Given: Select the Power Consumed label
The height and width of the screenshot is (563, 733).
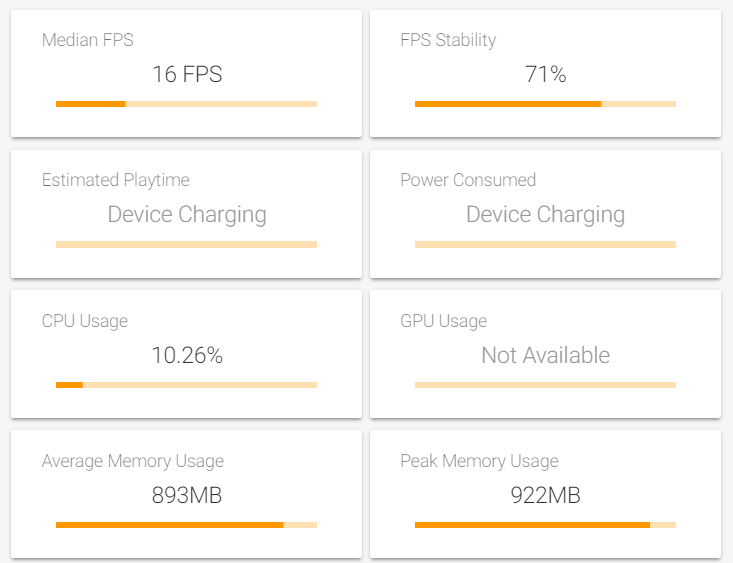Looking at the screenshot, I should click(468, 180).
